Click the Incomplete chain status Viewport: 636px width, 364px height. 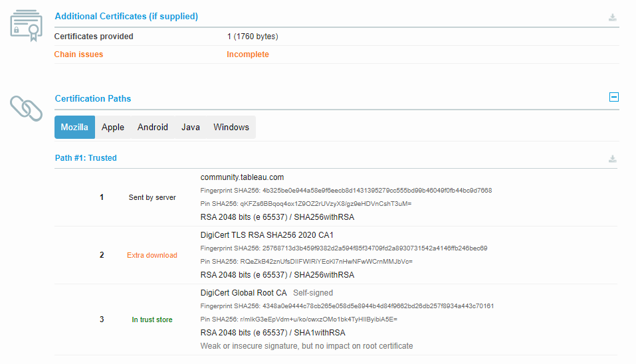(x=247, y=54)
